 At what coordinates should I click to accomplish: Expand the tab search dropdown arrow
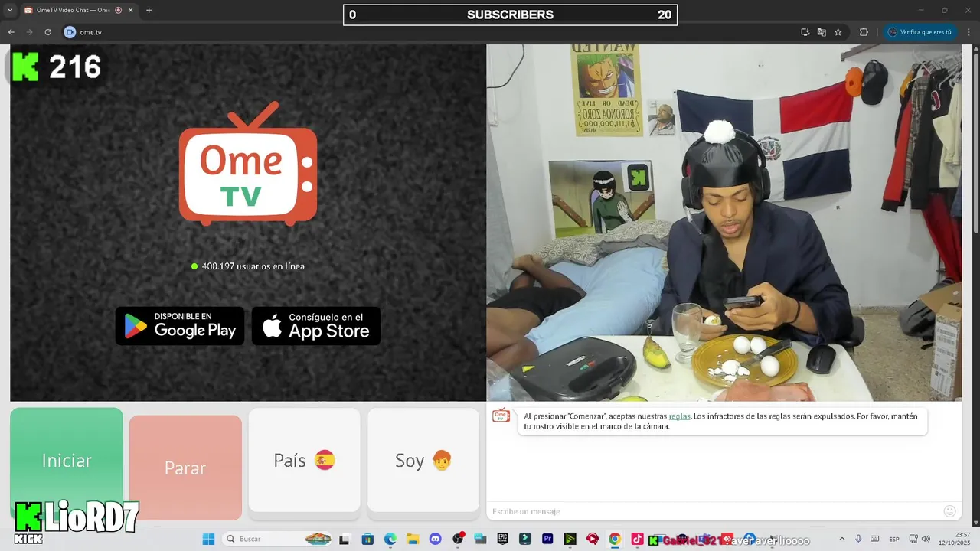(x=10, y=10)
